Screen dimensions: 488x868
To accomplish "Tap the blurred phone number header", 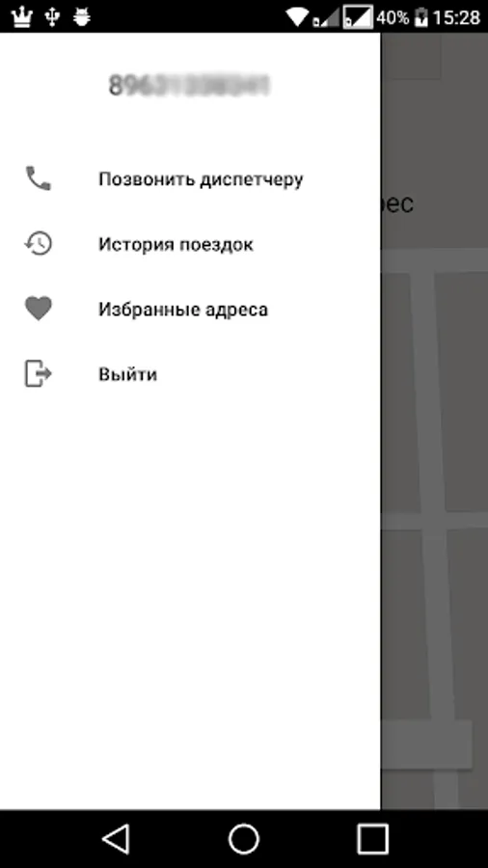I will pos(189,85).
